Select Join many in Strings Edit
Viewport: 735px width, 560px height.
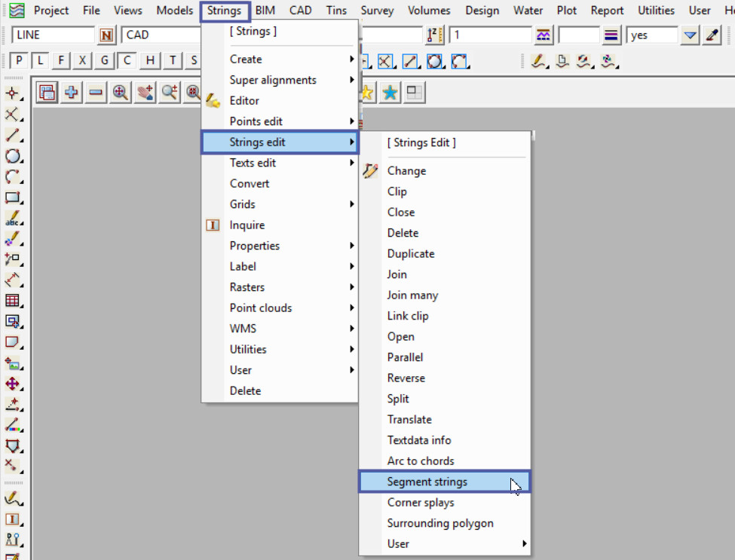coord(444,295)
